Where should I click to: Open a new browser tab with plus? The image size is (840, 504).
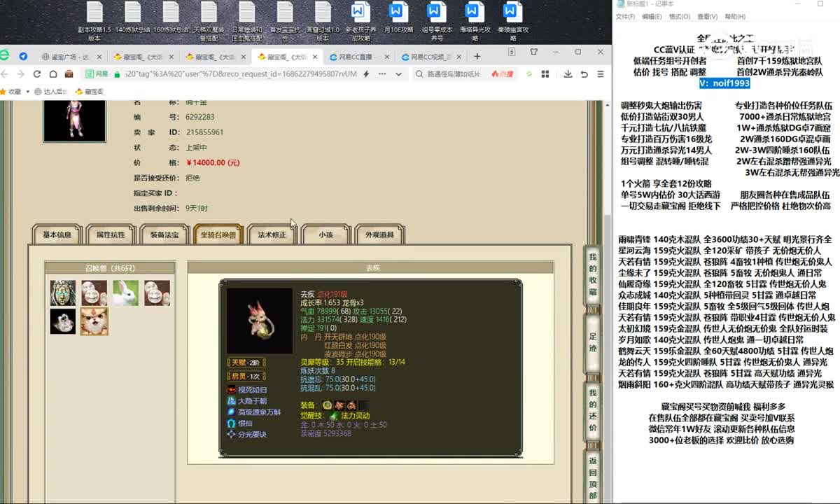tap(477, 57)
